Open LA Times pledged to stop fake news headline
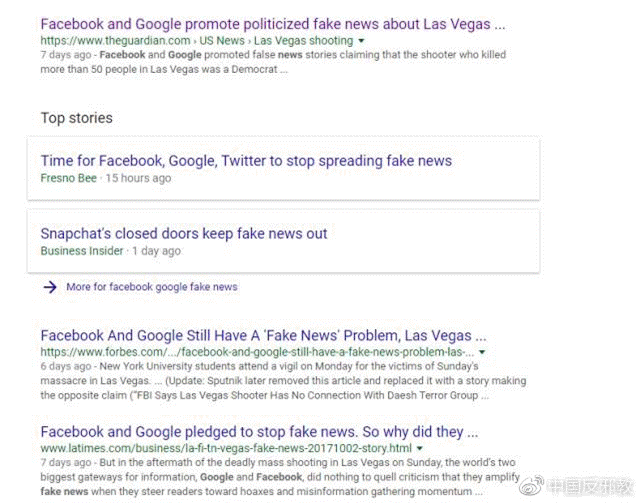Image resolution: width=640 pixels, height=504 pixels. pos(259,432)
